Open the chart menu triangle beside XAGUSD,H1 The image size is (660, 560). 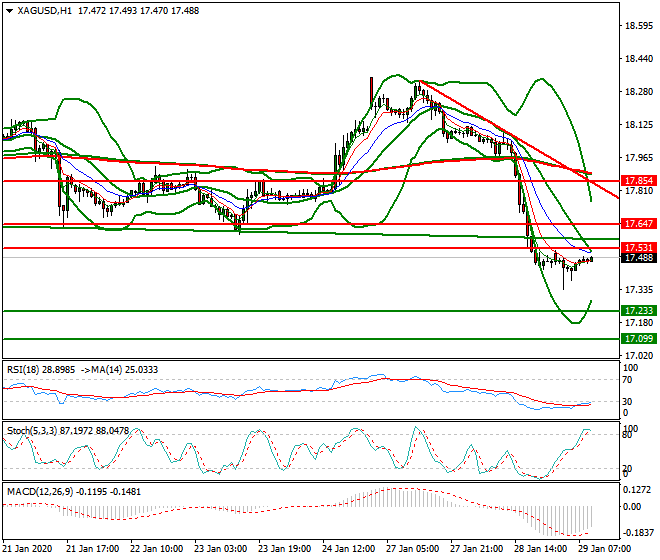[10, 11]
